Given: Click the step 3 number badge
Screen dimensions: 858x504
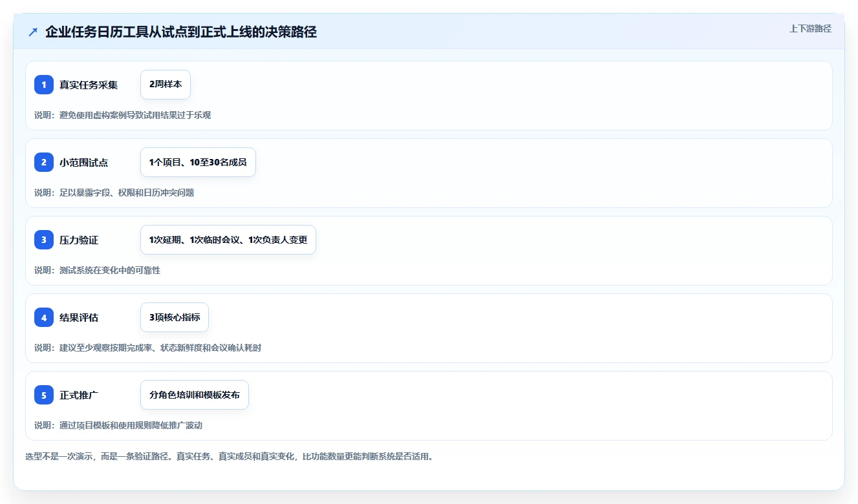Looking at the screenshot, I should (x=44, y=240).
